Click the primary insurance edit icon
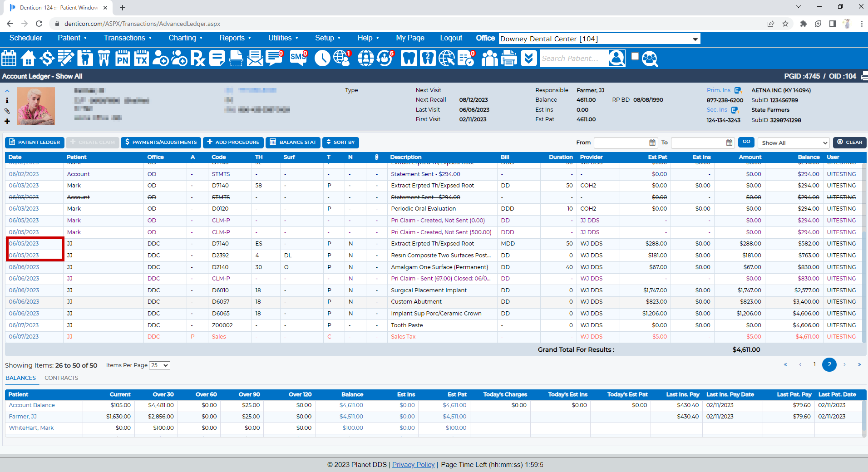Screen dimensions: 868x472 coord(738,90)
